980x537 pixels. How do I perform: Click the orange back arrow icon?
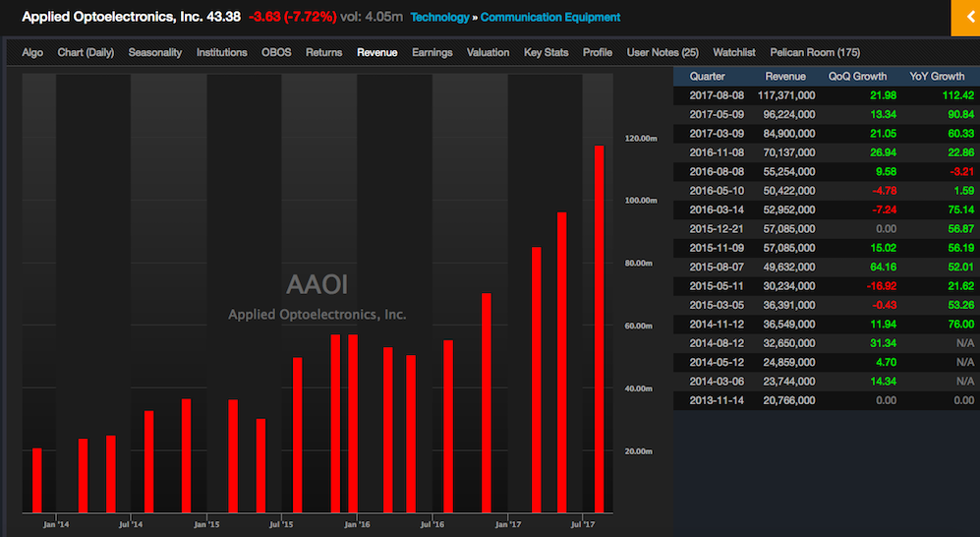(x=965, y=18)
